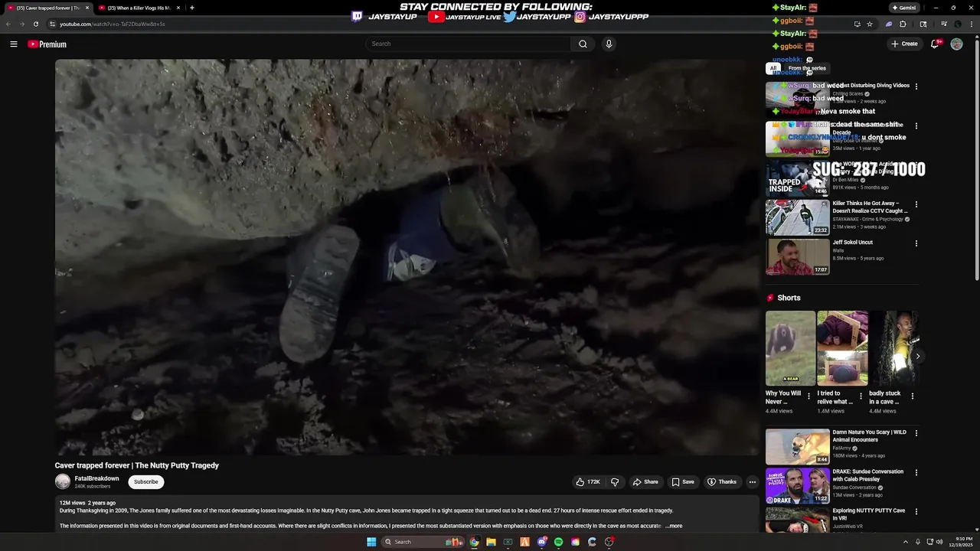
Task: Open Chrome three-dot menu
Action: [972, 24]
